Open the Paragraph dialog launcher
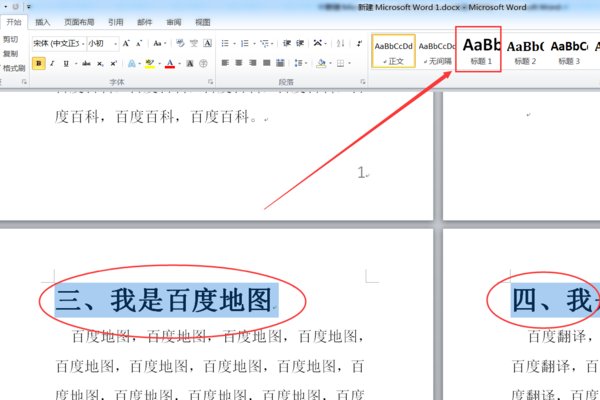Viewport: 600px width, 400px height. coord(362,82)
